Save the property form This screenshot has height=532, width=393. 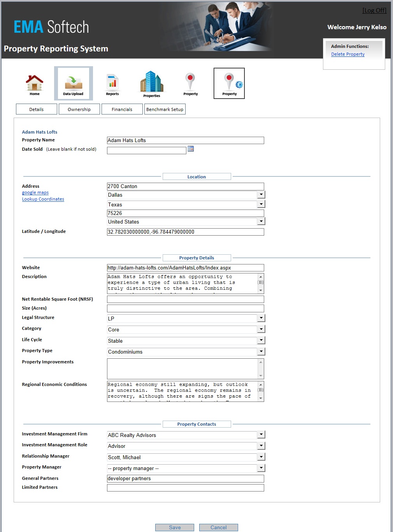tap(175, 527)
